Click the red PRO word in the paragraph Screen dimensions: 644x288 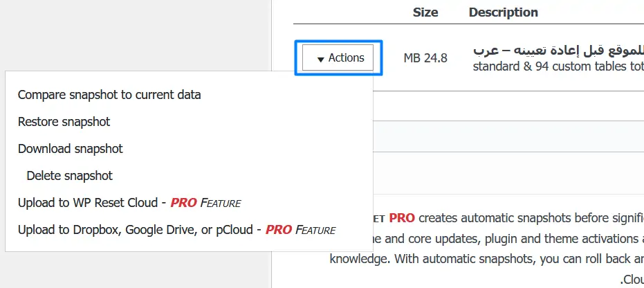[402, 217]
